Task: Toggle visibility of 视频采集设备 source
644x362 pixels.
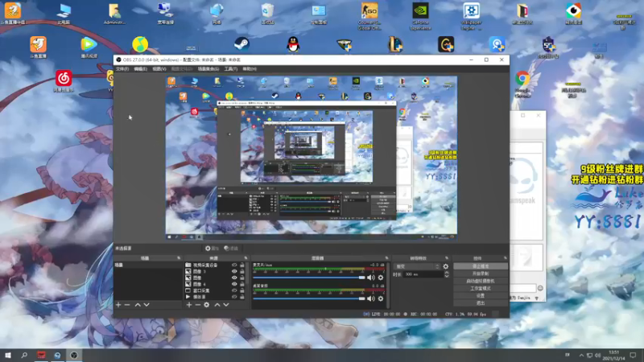Action: [x=234, y=265]
